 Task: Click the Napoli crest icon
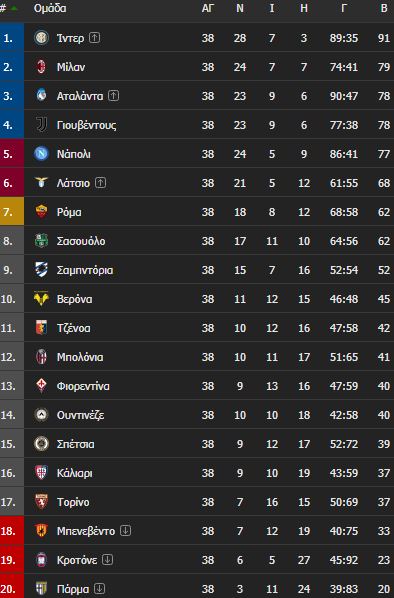coord(41,154)
